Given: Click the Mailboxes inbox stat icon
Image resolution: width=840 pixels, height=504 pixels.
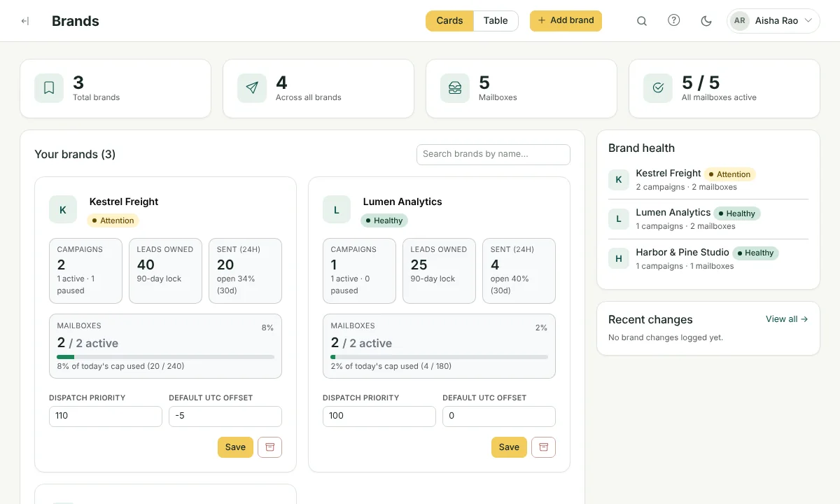Looking at the screenshot, I should [455, 88].
